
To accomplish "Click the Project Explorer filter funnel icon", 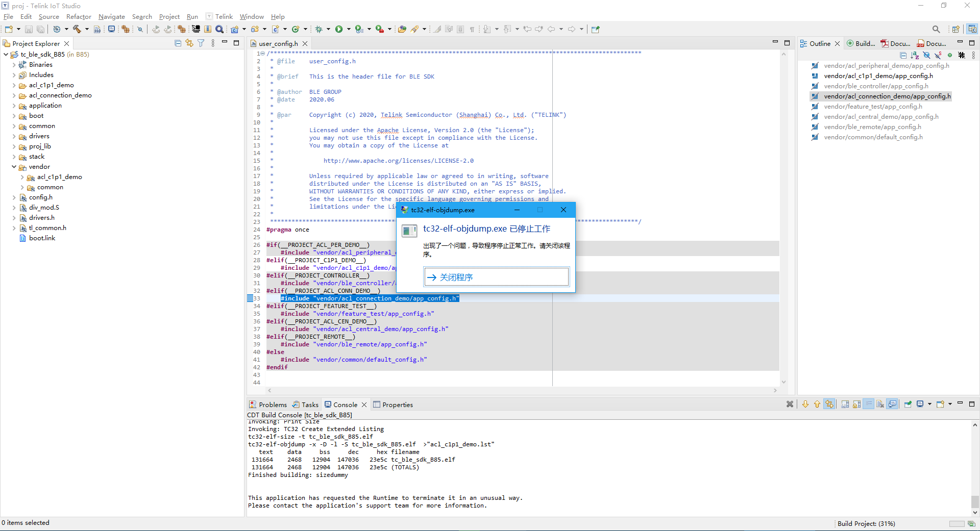I will click(201, 43).
